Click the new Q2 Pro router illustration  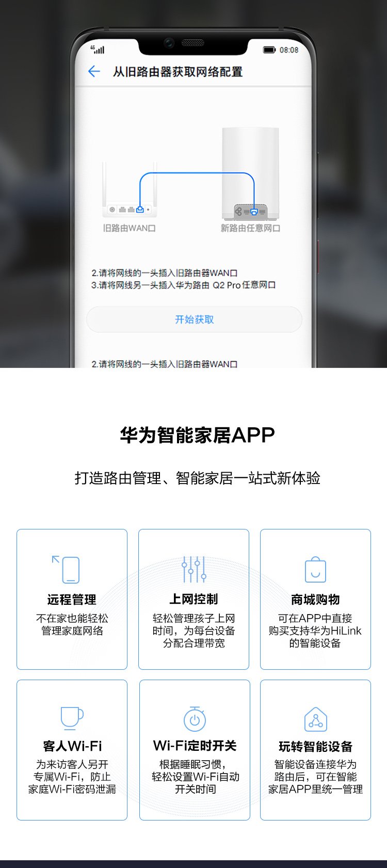pos(250,173)
